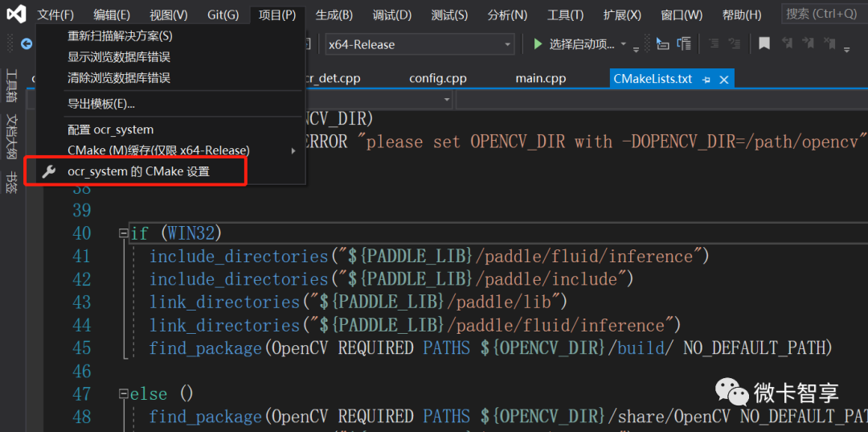The image size is (868, 432).
Task: Click the Visual Studio logo icon
Action: [16, 14]
